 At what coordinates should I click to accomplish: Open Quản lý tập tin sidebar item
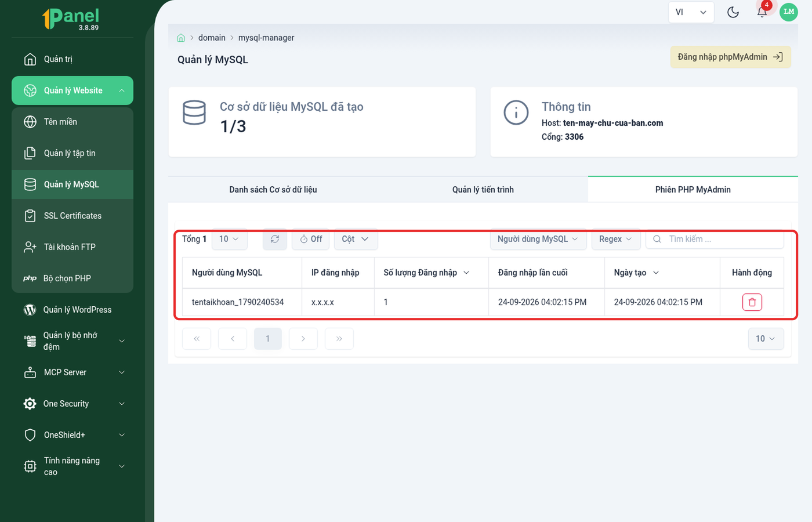tap(72, 153)
